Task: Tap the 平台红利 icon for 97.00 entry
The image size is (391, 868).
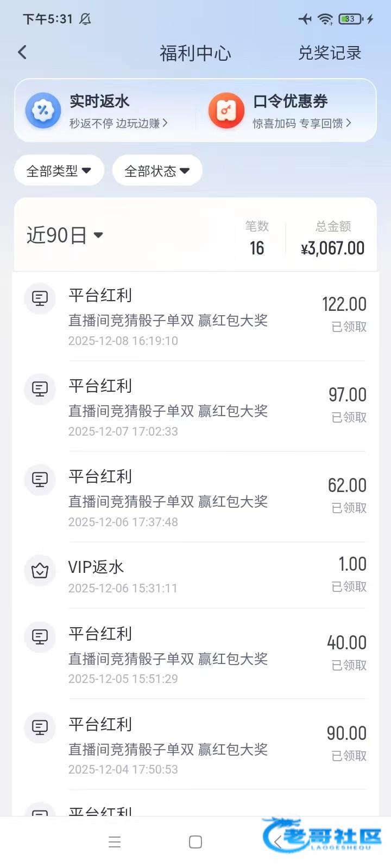Action: (x=40, y=389)
